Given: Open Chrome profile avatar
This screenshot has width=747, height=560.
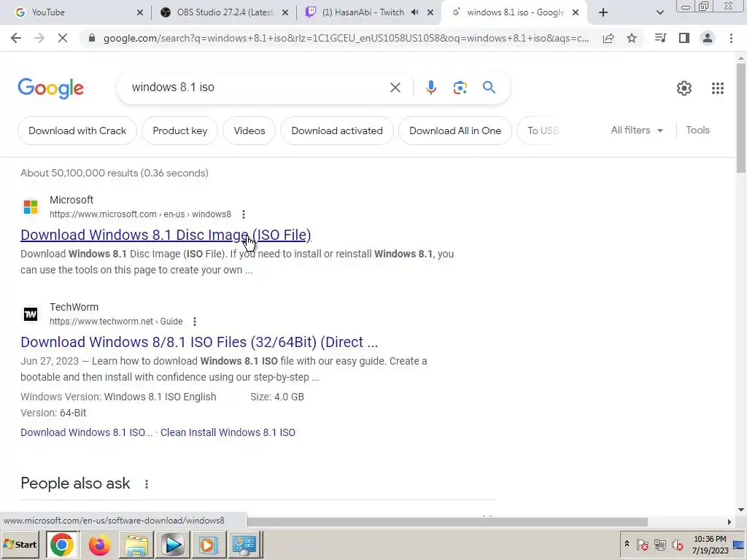Looking at the screenshot, I should point(708,38).
